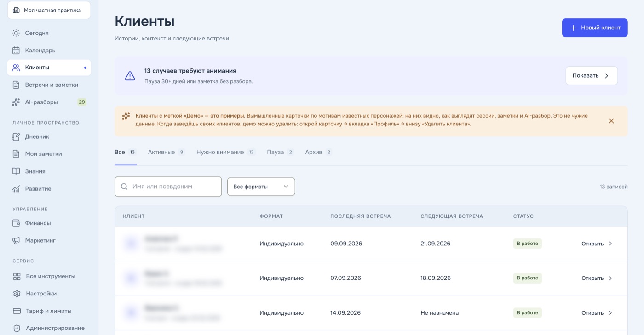This screenshot has width=644, height=335.
Task: Click the 29 badge next to AI-разборы
Action: [x=82, y=102]
